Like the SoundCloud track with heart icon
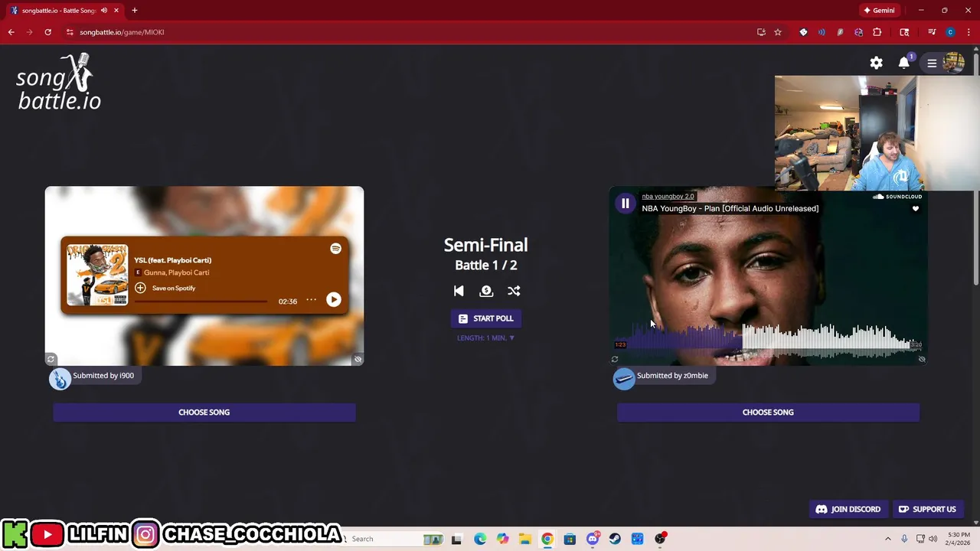The height and width of the screenshot is (551, 980). coord(915,209)
